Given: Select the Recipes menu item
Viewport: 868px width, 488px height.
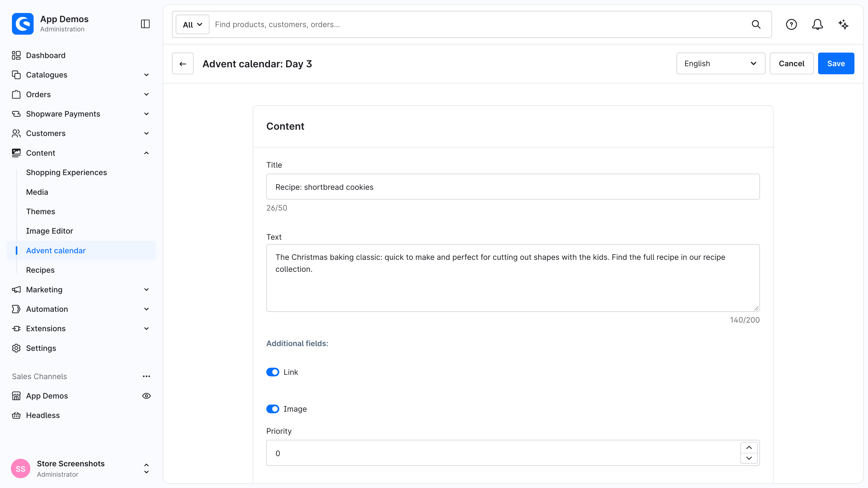Looking at the screenshot, I should [40, 270].
